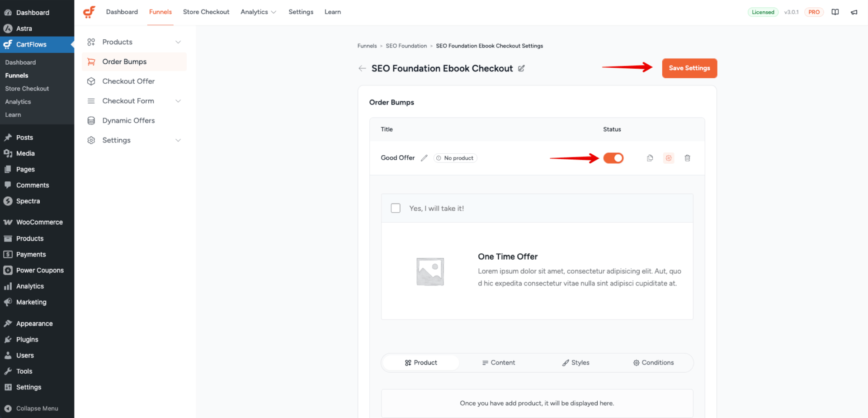
Task: Open Dynamic Offers in the sidebar
Action: pos(134,120)
